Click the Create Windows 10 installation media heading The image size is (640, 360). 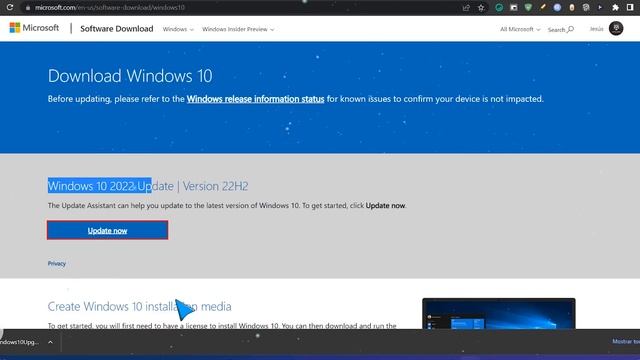click(x=140, y=307)
